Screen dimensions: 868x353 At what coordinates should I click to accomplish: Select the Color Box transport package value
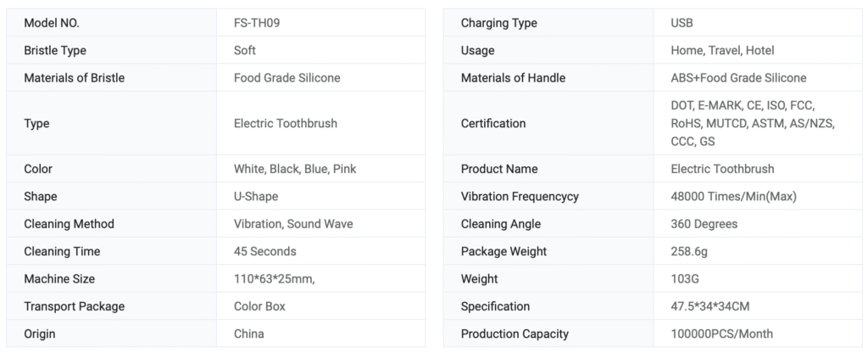tap(259, 306)
